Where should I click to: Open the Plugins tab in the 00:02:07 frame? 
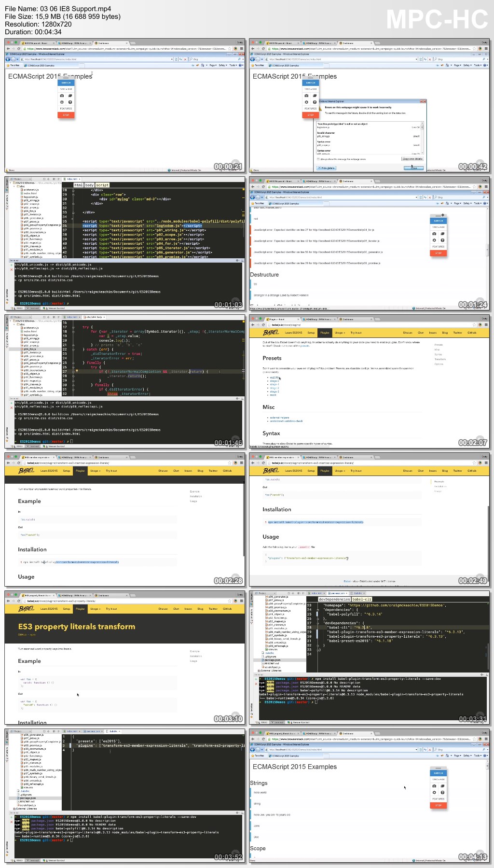(325, 333)
